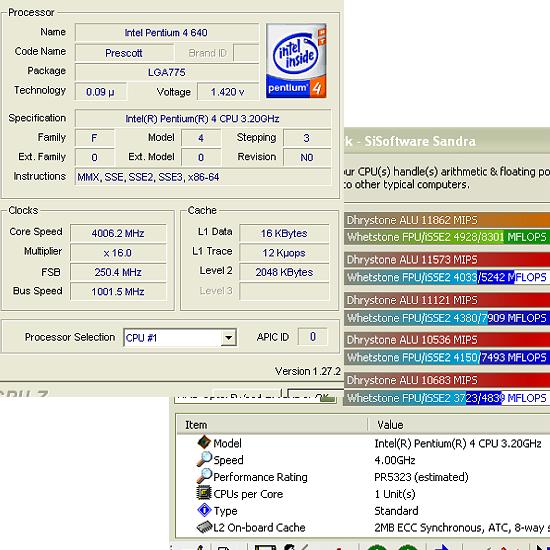
Task: Open the Processor Selection CPU #1 dropdown
Action: (228, 338)
